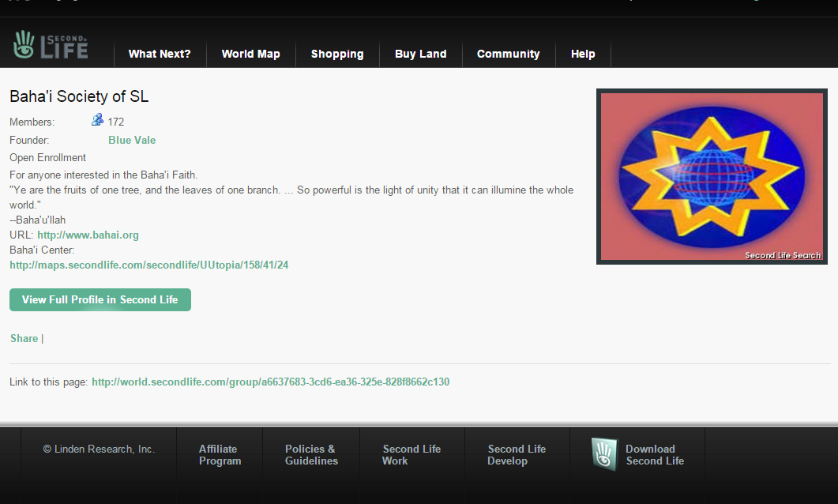Click the --Baha'u'llah attribution line
The width and height of the screenshot is (838, 504).
click(x=37, y=220)
